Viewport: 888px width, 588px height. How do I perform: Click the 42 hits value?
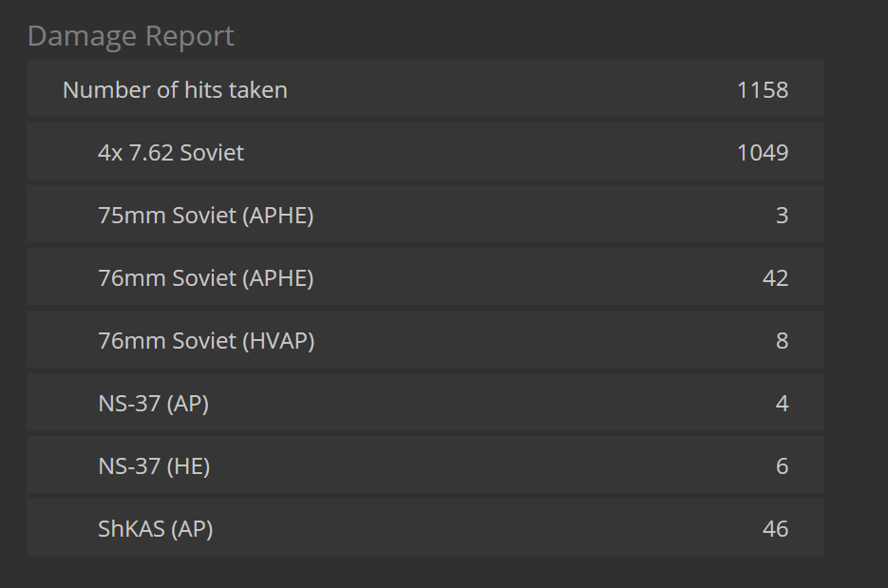point(775,278)
